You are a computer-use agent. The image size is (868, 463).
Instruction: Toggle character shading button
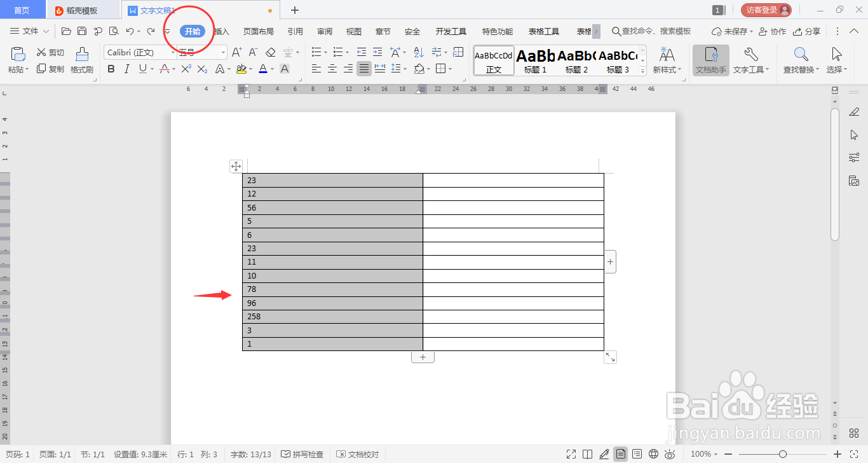pos(285,69)
